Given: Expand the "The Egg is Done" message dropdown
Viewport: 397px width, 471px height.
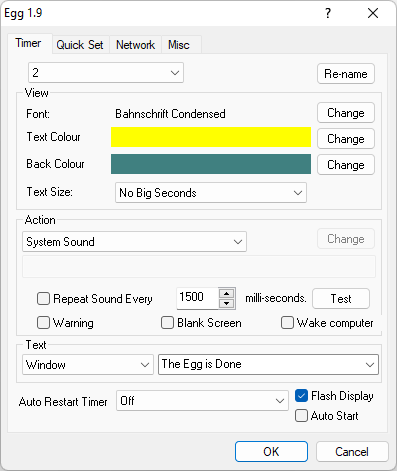Looking at the screenshot, I should [x=268, y=364].
